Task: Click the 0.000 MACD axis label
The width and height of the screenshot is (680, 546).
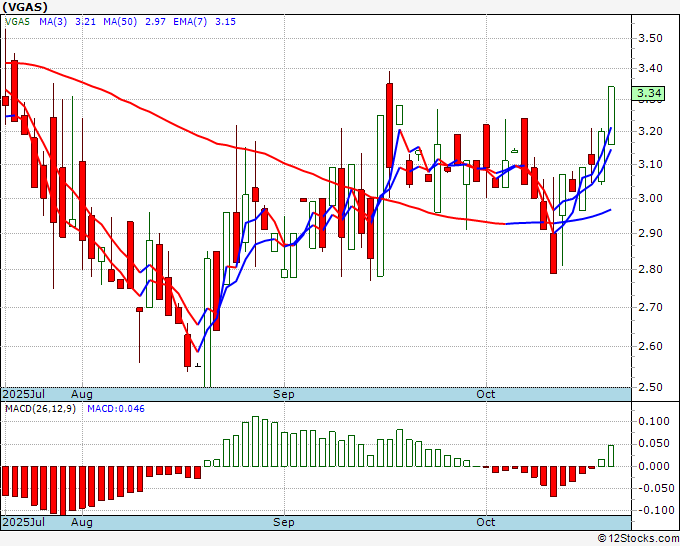Action: 654,466
